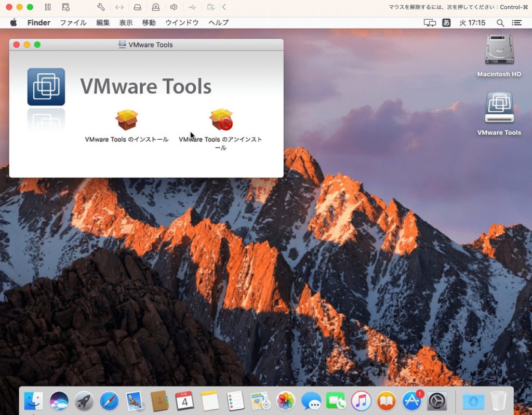Close the VMware Tools Finder window
Screen dimensions: 532x415
[16, 45]
